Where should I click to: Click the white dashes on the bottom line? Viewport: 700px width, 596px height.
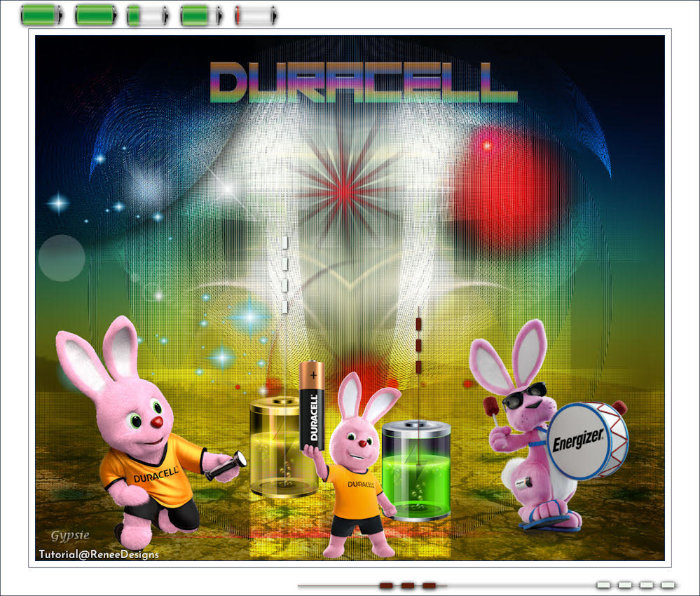point(636,585)
